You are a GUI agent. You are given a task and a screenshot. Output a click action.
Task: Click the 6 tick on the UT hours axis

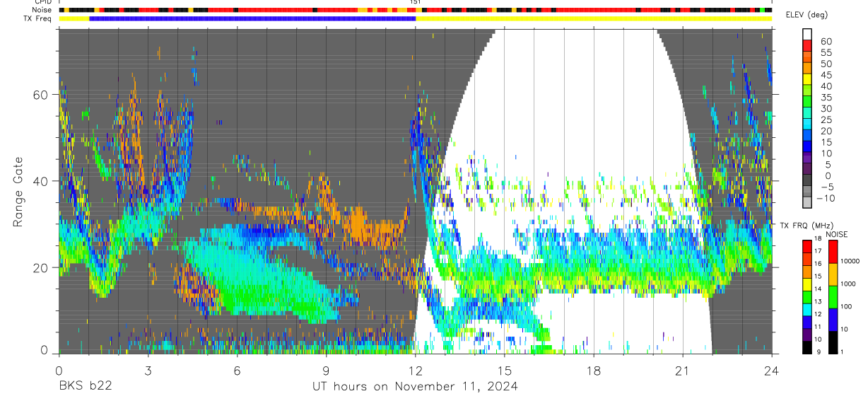tap(237, 370)
